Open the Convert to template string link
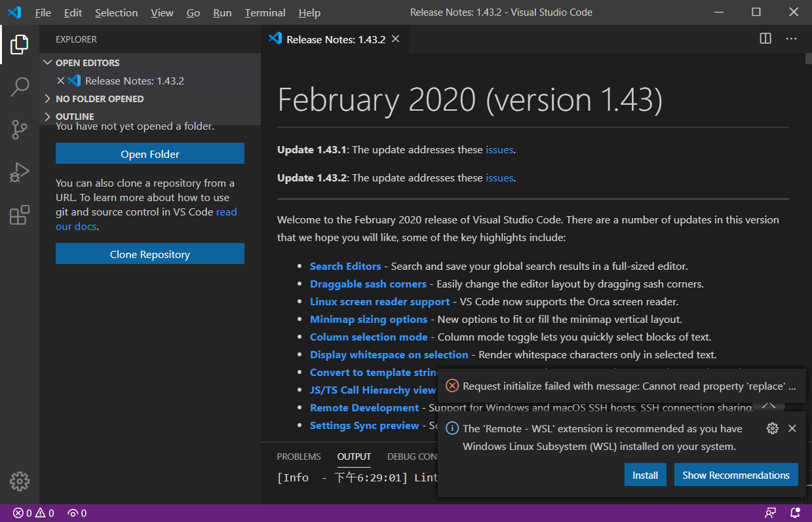The width and height of the screenshot is (812, 522). 374,372
